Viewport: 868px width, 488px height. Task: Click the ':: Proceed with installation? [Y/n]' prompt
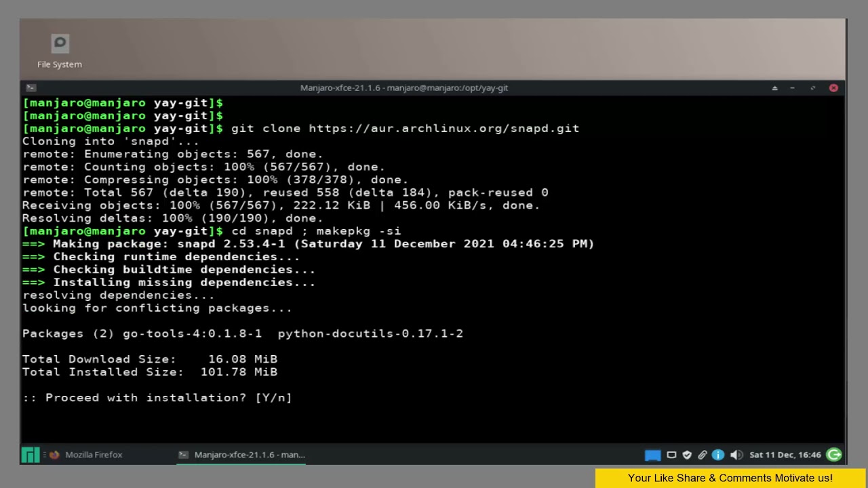[x=157, y=398]
